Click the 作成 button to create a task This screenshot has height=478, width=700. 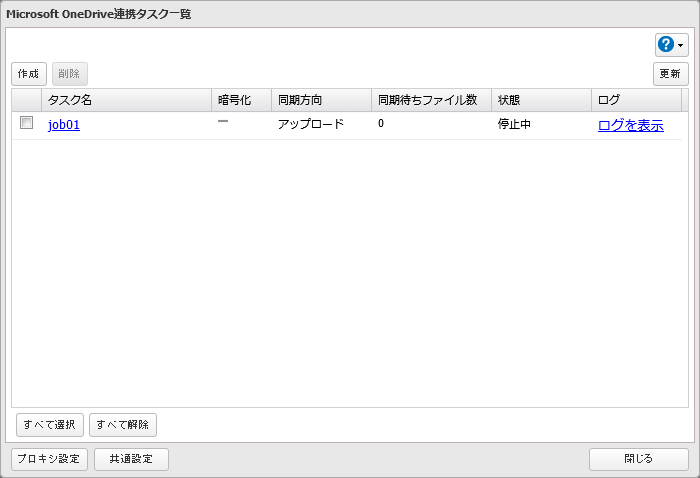29,74
